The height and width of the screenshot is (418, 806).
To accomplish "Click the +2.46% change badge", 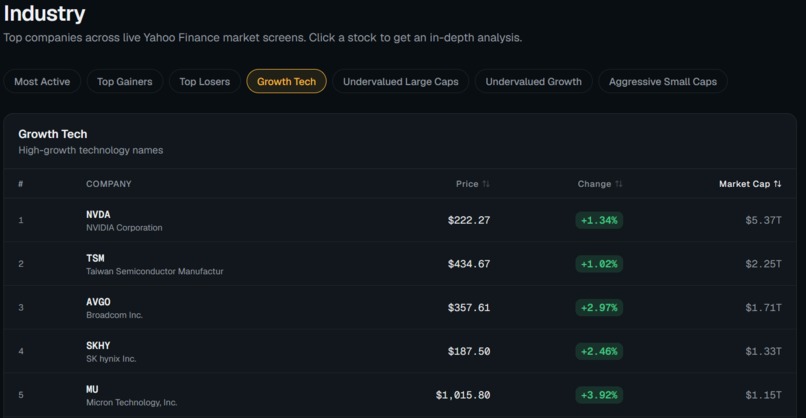I will (599, 351).
